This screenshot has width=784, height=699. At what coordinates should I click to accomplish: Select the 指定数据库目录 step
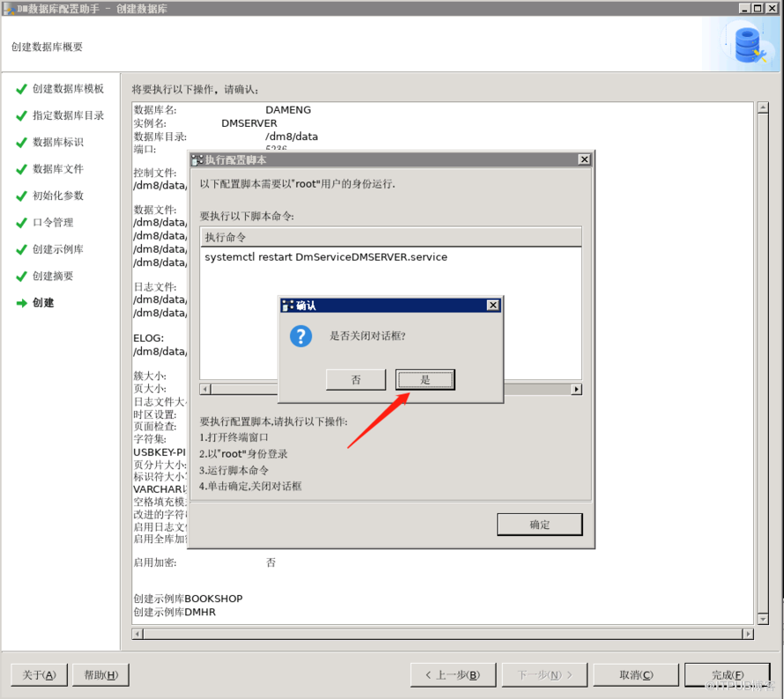click(x=68, y=115)
